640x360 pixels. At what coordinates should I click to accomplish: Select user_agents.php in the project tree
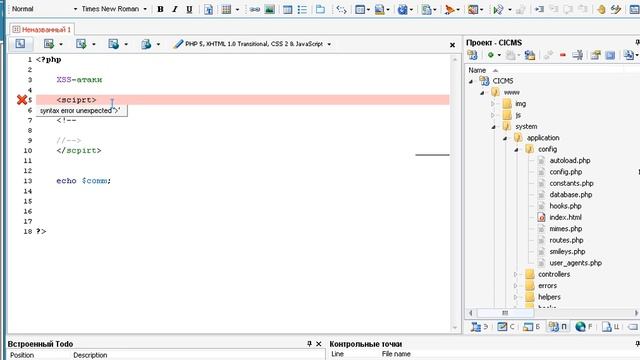pos(576,263)
